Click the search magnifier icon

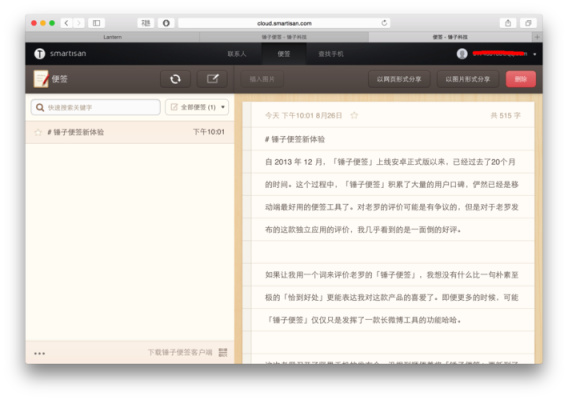click(40, 108)
